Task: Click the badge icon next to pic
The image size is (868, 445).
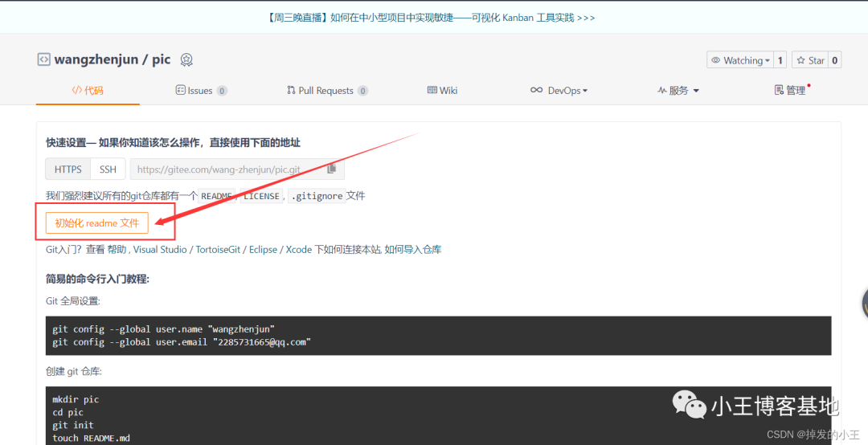Action: point(186,59)
